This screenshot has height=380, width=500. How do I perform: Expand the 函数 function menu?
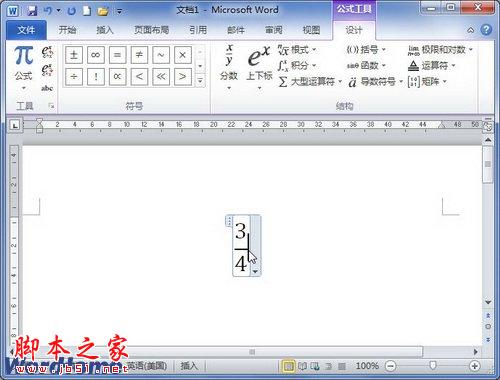[366, 66]
